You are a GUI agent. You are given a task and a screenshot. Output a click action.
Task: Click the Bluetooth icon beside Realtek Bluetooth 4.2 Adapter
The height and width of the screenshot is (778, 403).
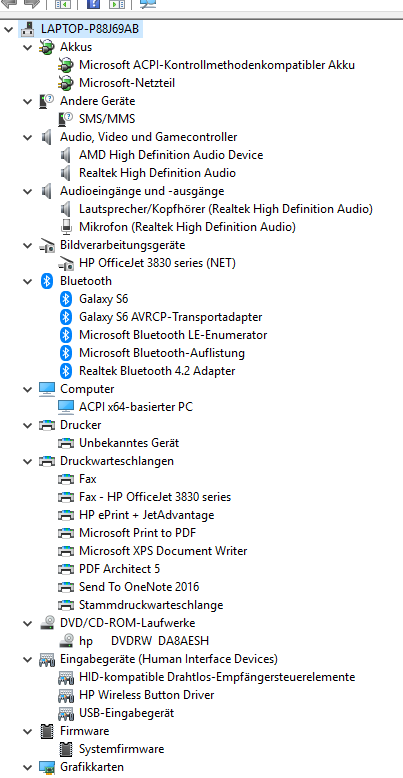point(66,371)
